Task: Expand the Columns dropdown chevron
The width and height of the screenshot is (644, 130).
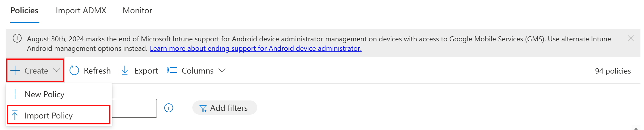Action: [222, 70]
